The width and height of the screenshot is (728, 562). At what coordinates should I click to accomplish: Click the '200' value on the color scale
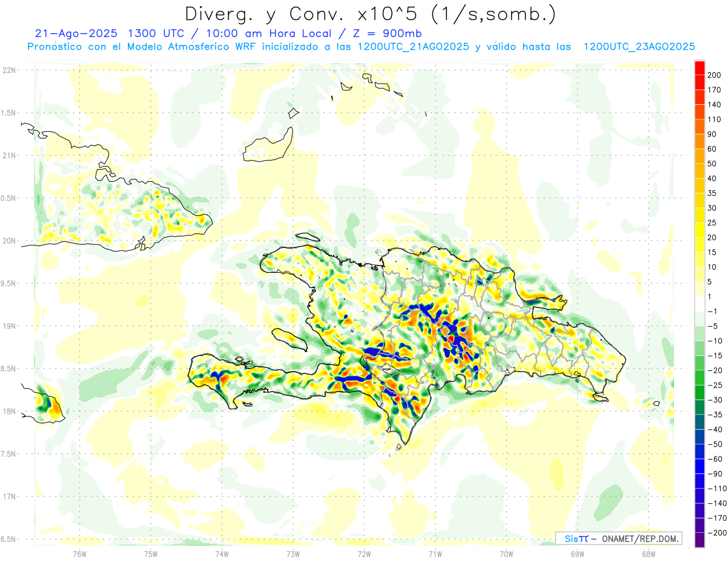tap(713, 75)
